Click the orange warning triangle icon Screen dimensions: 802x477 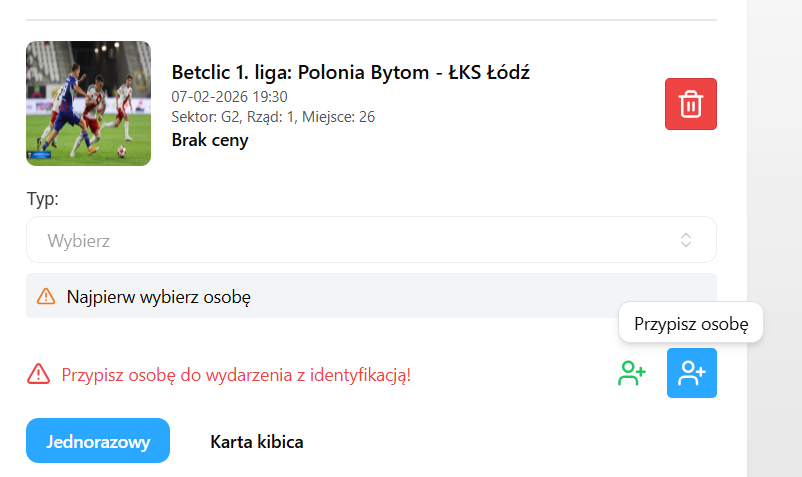(46, 296)
